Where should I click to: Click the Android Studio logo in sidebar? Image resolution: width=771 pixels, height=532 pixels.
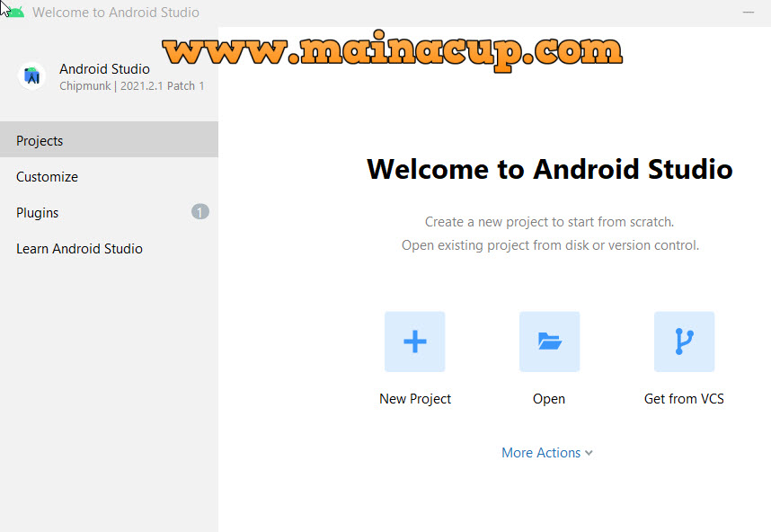[32, 76]
